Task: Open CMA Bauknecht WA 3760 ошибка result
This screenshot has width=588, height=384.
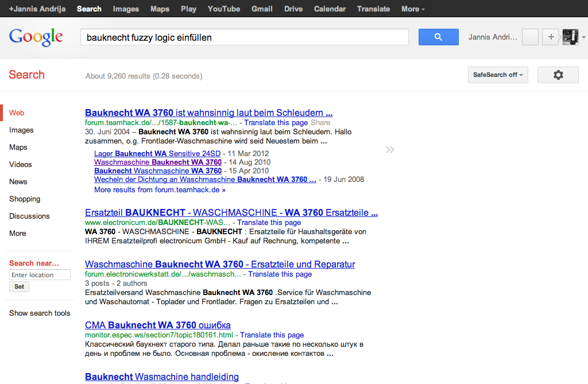Action: click(x=157, y=325)
